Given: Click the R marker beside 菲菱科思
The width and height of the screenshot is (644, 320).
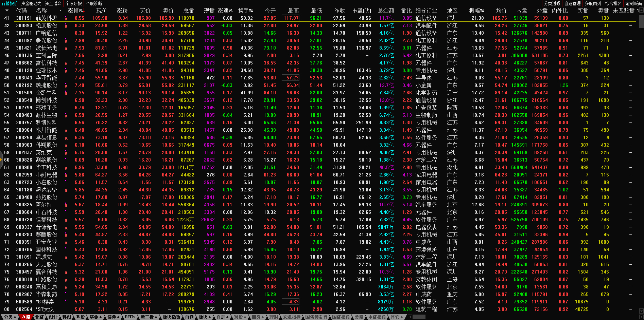Looking at the screenshot, I should (66, 19).
